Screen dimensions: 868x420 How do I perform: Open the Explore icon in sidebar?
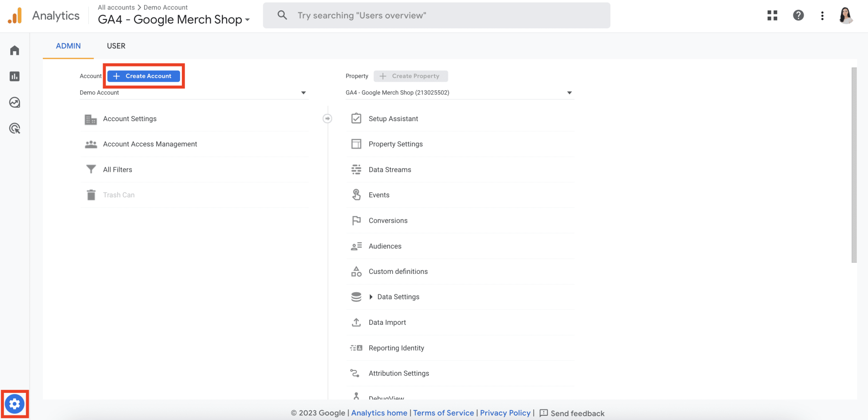tap(15, 102)
